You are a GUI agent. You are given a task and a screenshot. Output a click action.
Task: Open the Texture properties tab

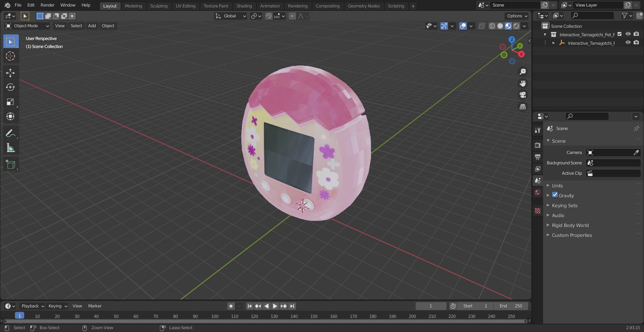[x=537, y=211]
